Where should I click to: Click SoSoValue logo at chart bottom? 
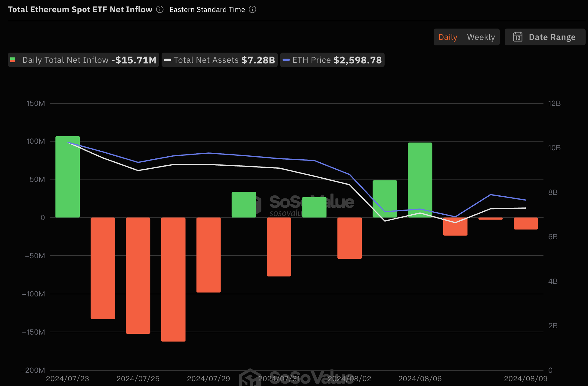[x=296, y=377]
